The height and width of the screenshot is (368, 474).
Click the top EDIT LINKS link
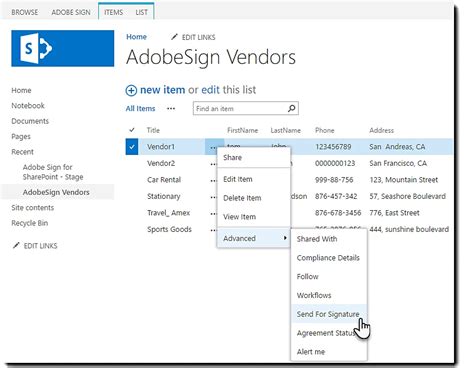pos(198,37)
